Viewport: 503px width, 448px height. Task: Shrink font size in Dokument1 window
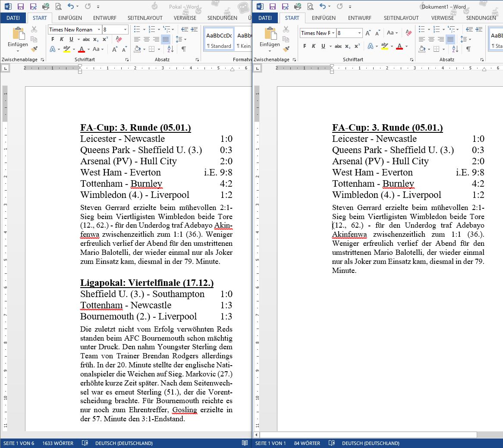(x=377, y=33)
